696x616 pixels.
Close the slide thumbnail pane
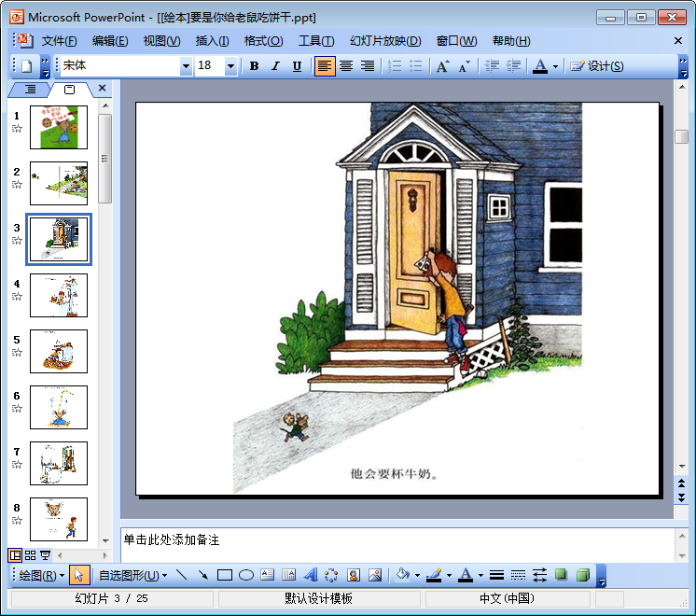coord(102,88)
